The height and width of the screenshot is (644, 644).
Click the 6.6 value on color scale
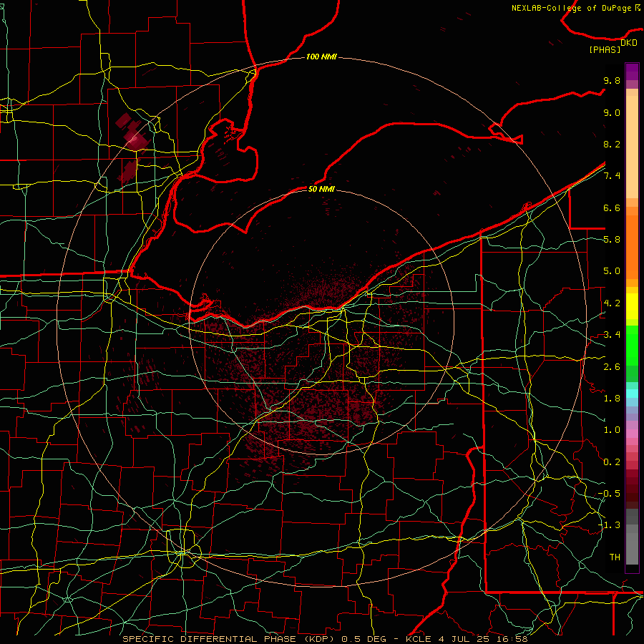pyautogui.click(x=612, y=208)
